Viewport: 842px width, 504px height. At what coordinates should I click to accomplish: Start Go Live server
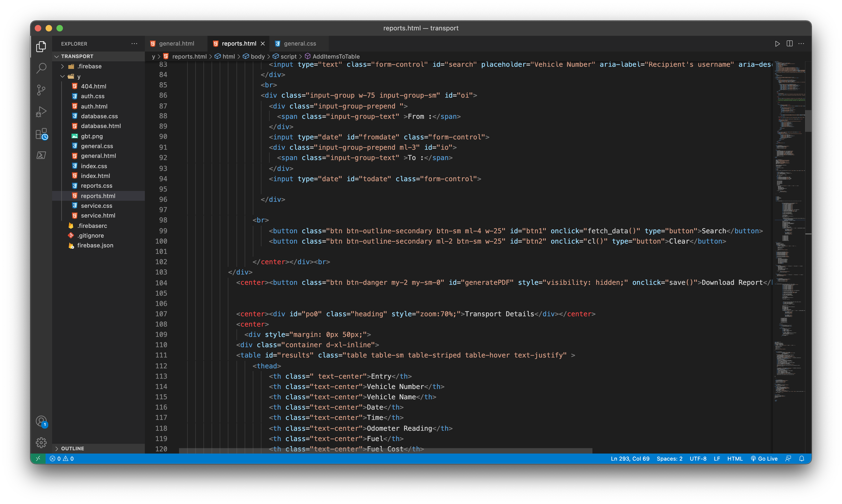[x=764, y=458]
